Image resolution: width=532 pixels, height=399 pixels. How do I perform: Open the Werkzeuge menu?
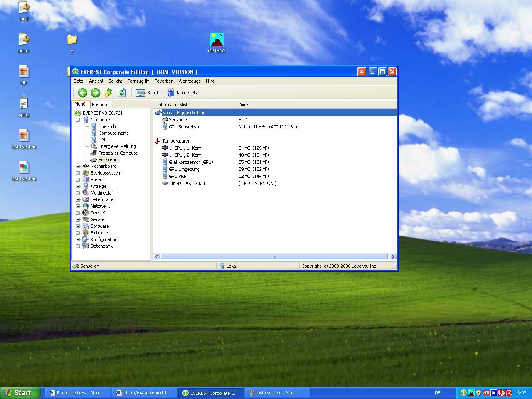(x=190, y=81)
